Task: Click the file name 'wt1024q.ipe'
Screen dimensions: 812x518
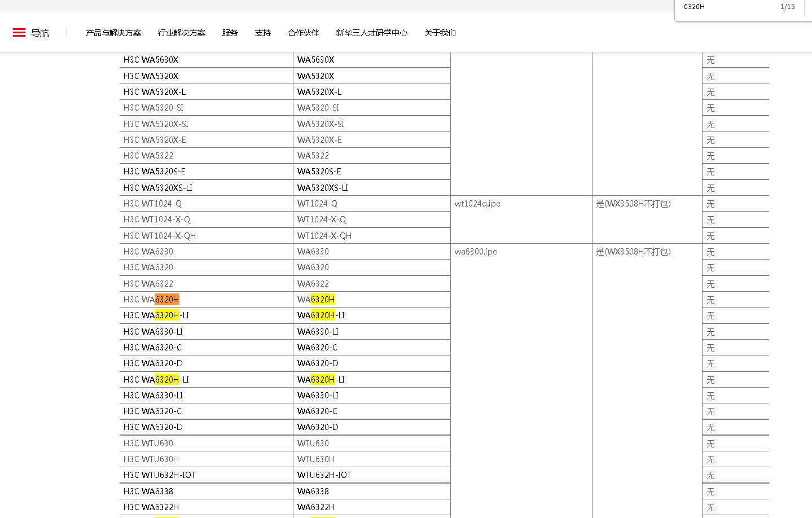Action: (477, 204)
